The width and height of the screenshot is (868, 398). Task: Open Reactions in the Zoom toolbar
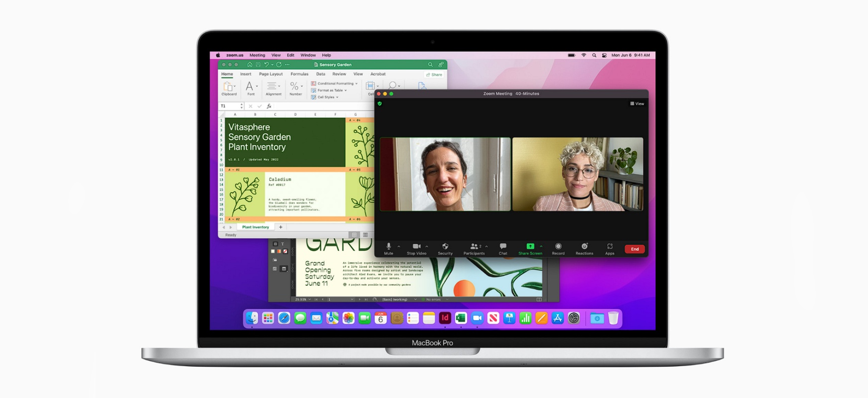(584, 249)
